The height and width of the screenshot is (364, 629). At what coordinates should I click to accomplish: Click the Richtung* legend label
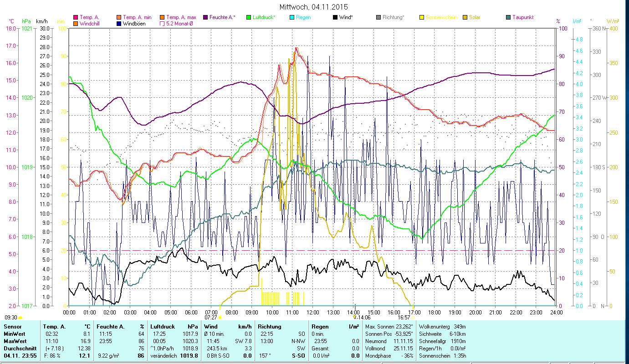[394, 17]
